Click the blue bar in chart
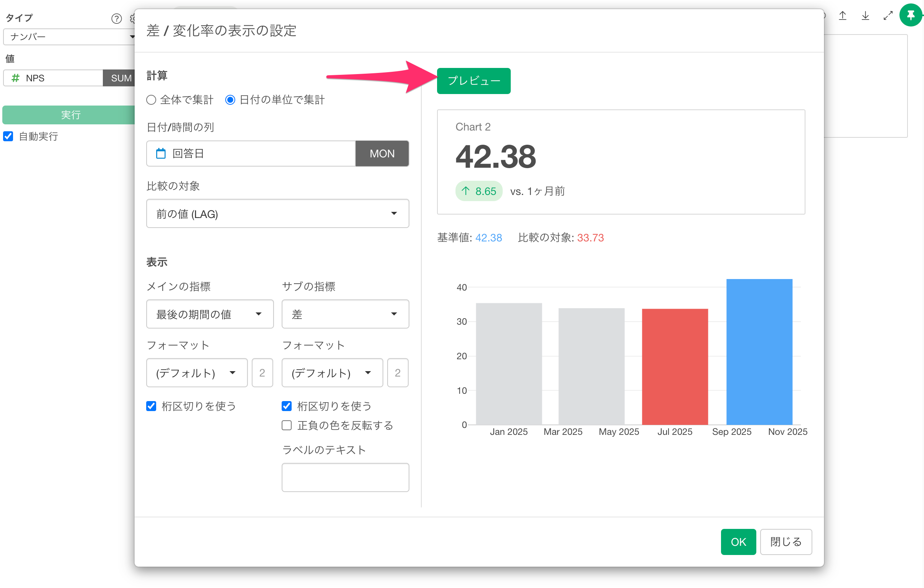 [x=759, y=351]
